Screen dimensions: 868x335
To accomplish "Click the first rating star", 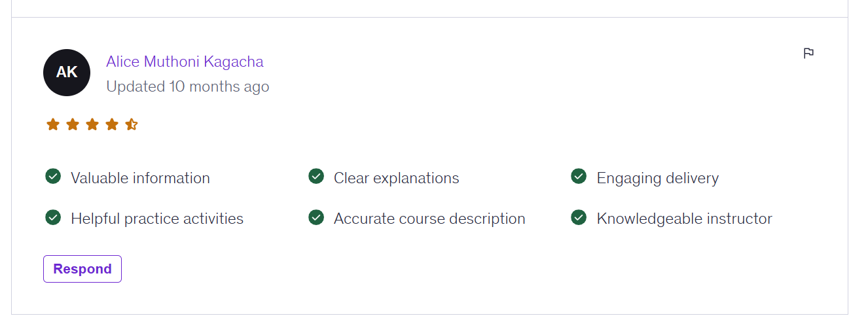I will pos(53,124).
